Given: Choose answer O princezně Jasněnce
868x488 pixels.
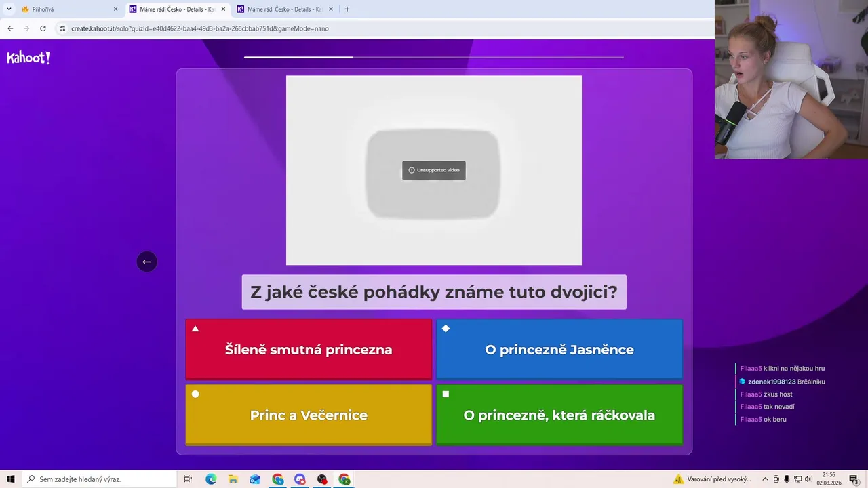Looking at the screenshot, I should (x=559, y=349).
